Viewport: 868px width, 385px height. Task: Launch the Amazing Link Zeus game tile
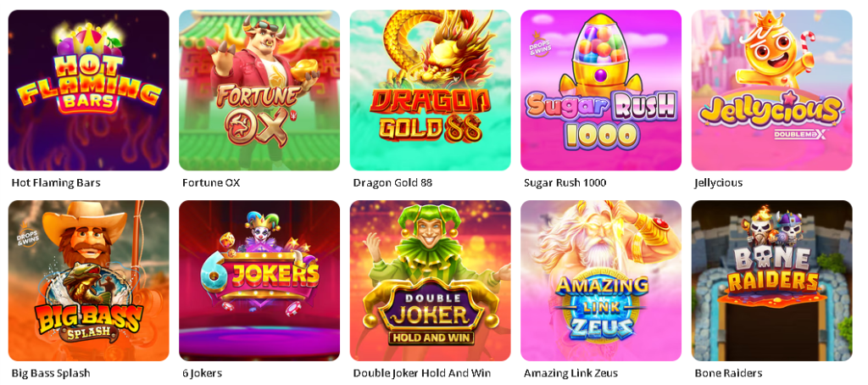pos(601,281)
